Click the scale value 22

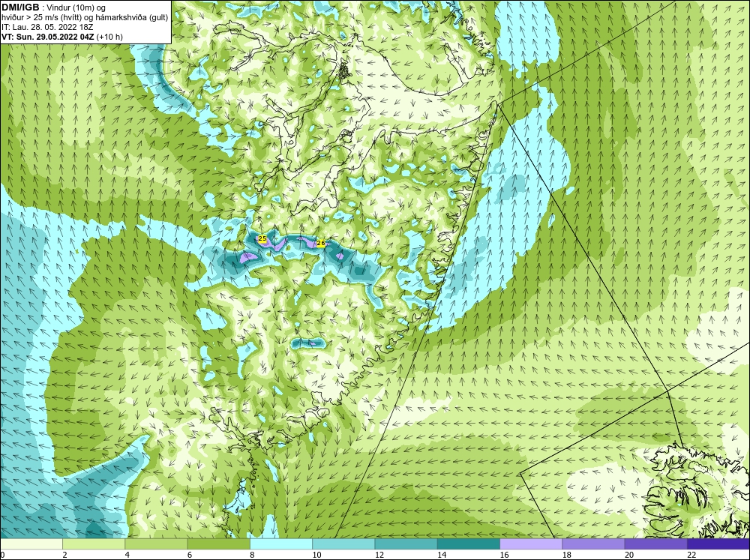click(x=691, y=555)
